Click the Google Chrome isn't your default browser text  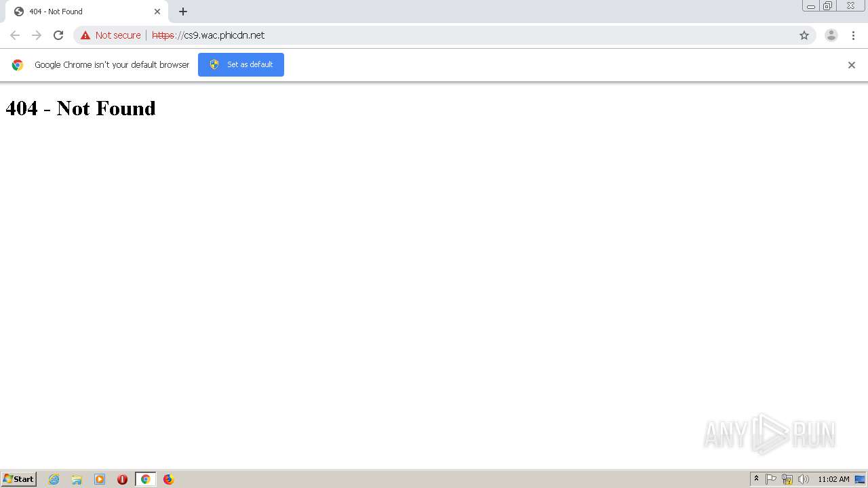point(112,65)
